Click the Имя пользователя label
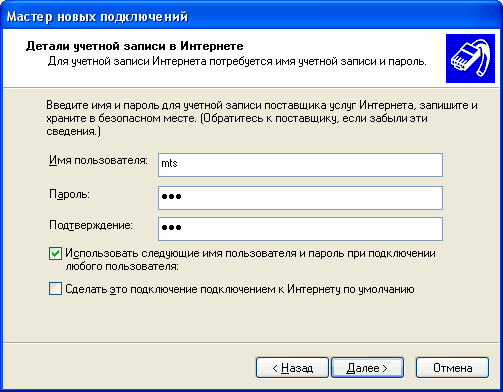The height and width of the screenshot is (392, 503). point(98,161)
